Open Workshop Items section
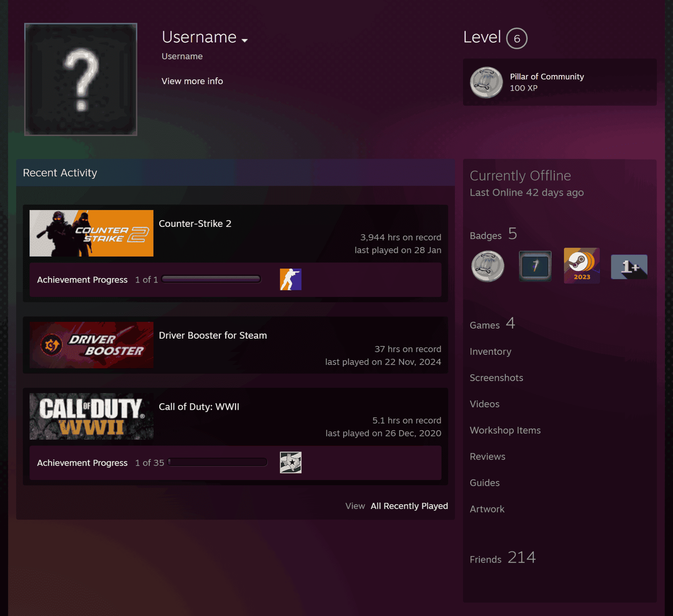This screenshot has width=673, height=616. point(505,430)
